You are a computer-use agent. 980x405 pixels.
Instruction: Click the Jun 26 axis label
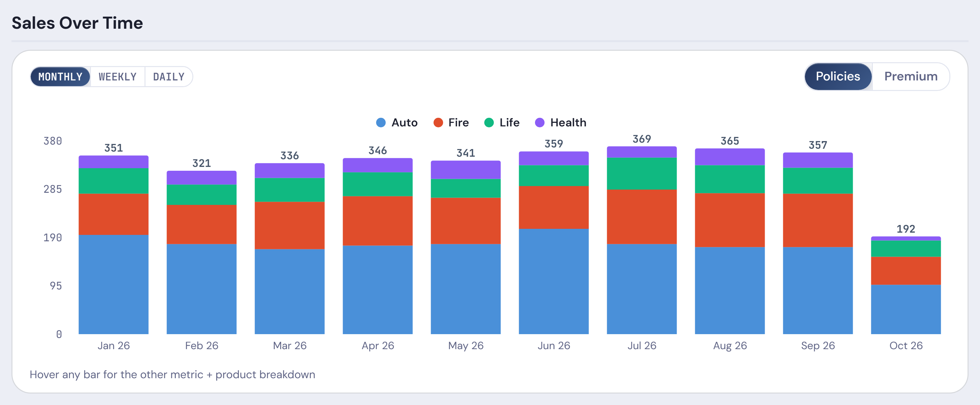click(x=553, y=346)
